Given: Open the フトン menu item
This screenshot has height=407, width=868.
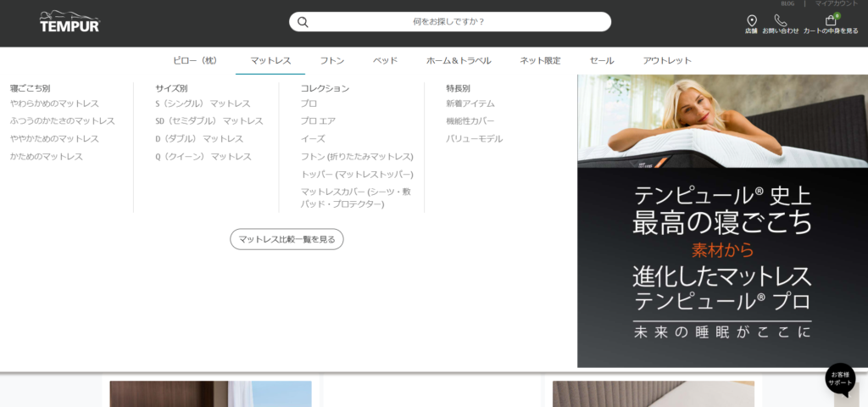Looking at the screenshot, I should (331, 60).
